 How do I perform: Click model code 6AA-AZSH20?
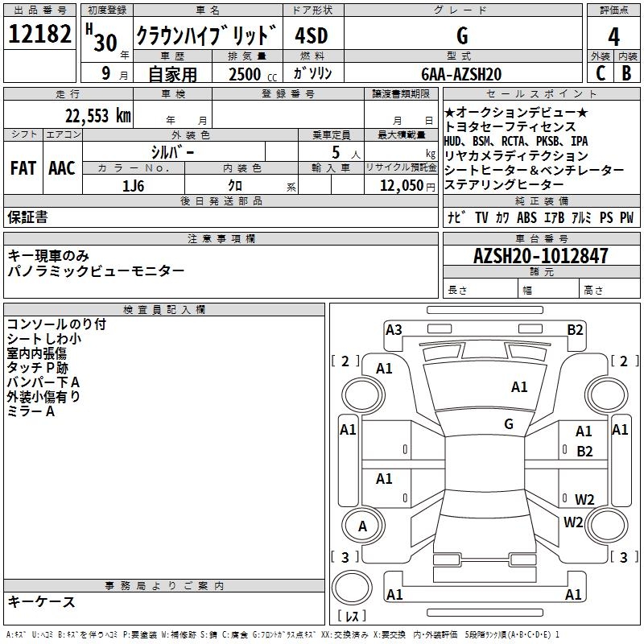[x=461, y=74]
